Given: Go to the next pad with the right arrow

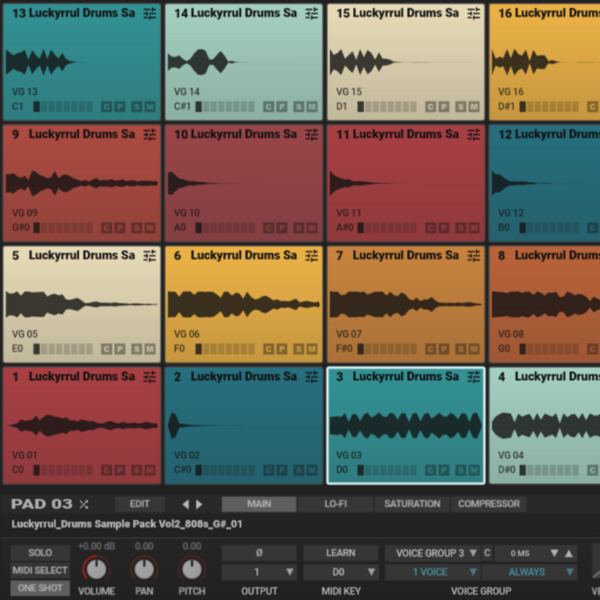Looking at the screenshot, I should point(199,504).
